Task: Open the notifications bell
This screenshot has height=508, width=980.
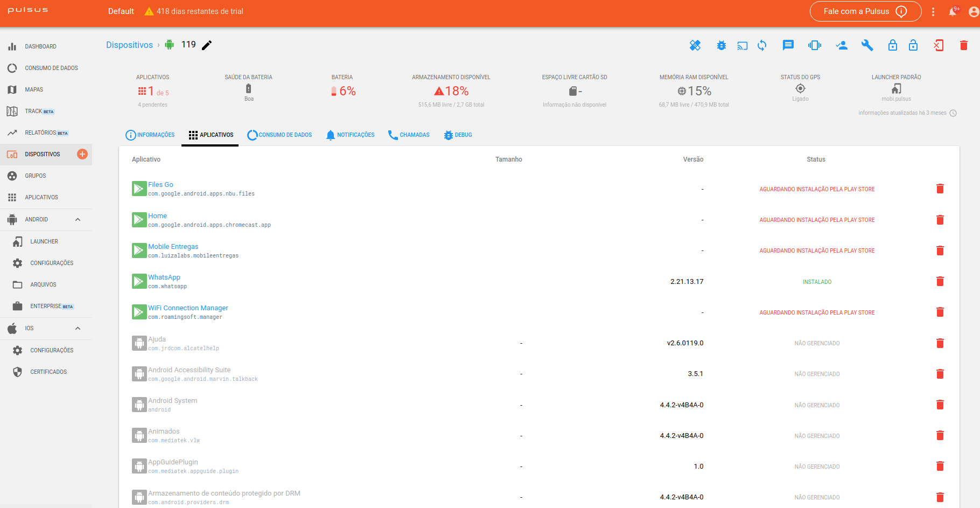Action: click(x=953, y=12)
